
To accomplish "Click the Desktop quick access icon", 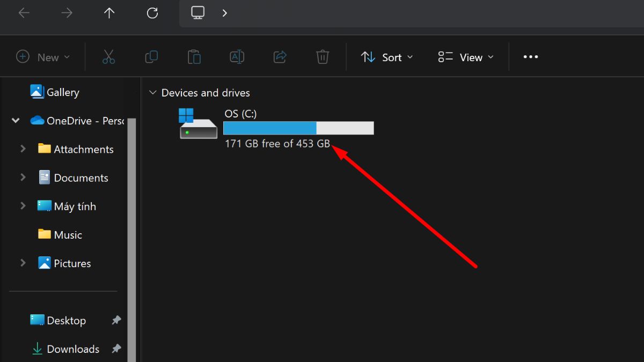I will click(37, 320).
